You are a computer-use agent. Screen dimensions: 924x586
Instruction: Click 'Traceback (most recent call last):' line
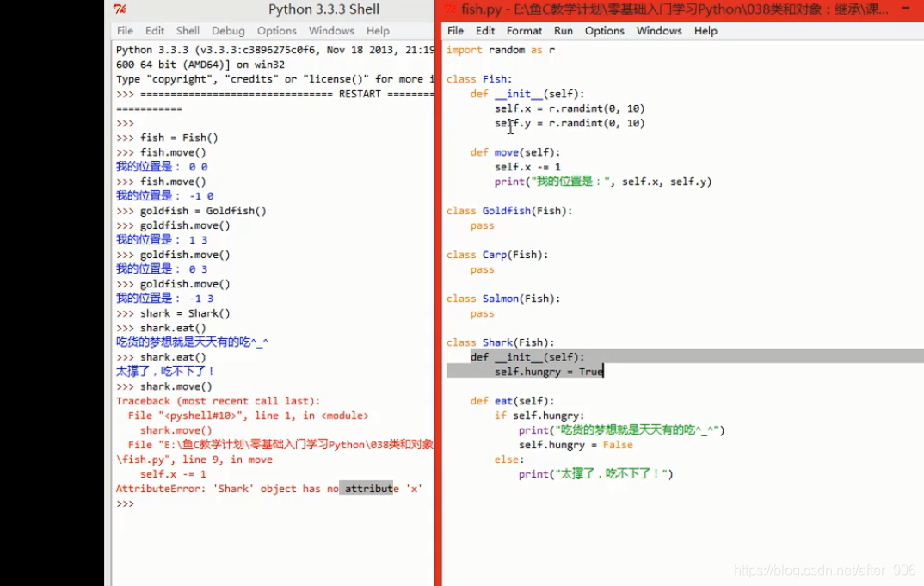tap(218, 401)
